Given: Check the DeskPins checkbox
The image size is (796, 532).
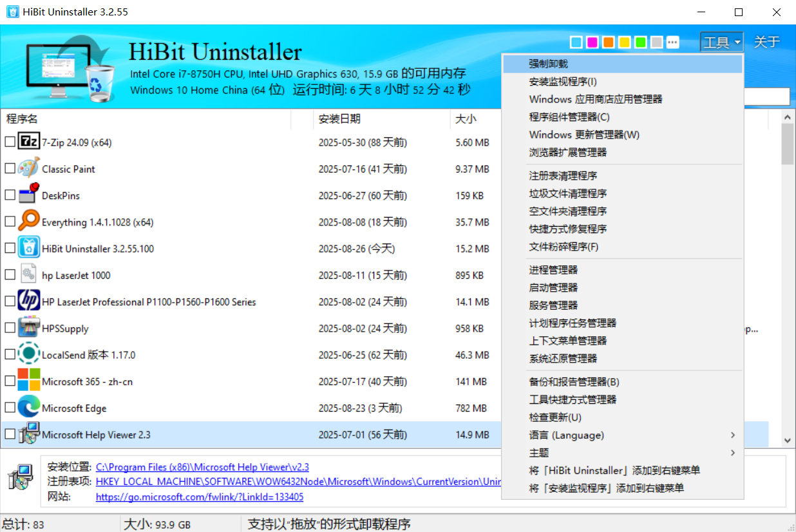Looking at the screenshot, I should coord(10,195).
